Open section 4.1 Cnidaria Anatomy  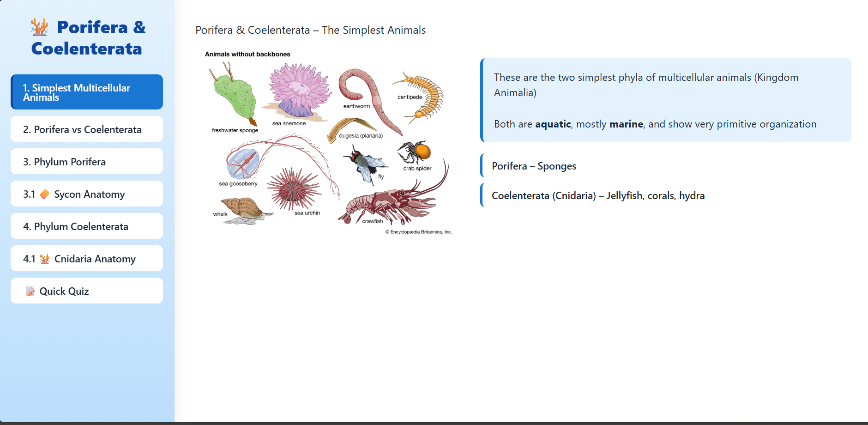pos(87,258)
